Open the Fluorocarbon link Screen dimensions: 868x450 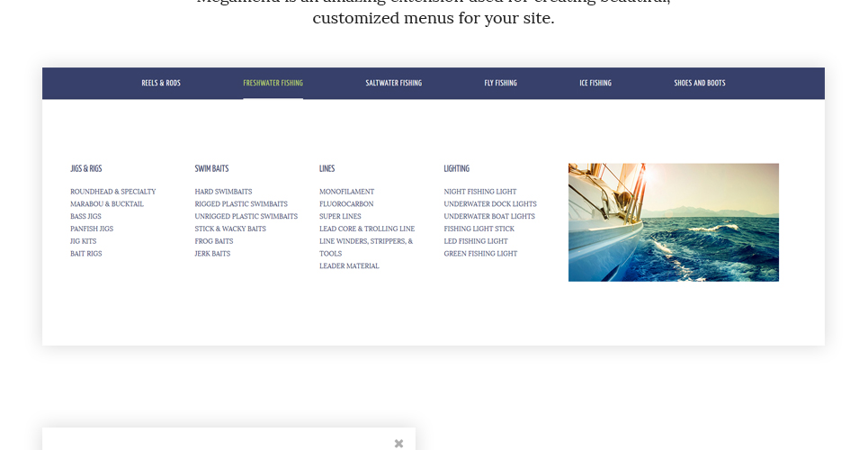click(346, 204)
